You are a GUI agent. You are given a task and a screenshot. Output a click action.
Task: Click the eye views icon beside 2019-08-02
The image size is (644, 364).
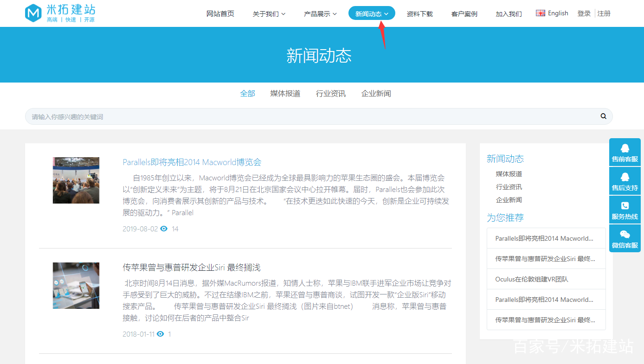click(x=164, y=229)
